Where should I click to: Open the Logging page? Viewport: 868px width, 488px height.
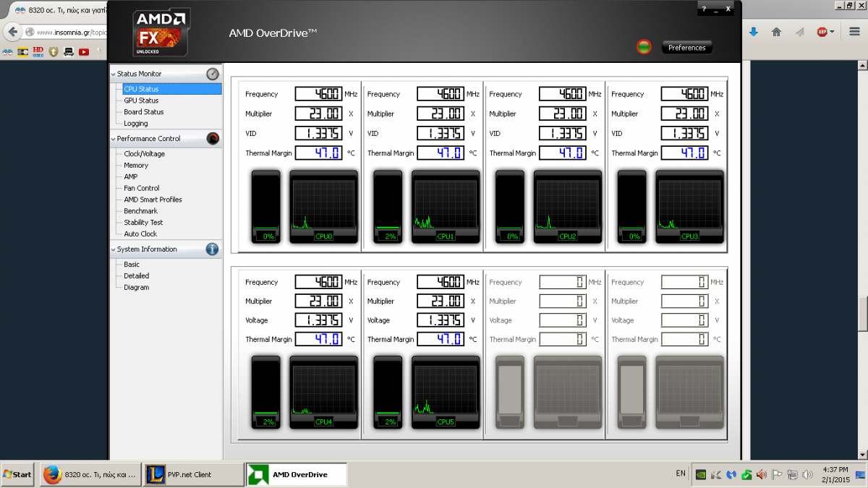pyautogui.click(x=136, y=124)
